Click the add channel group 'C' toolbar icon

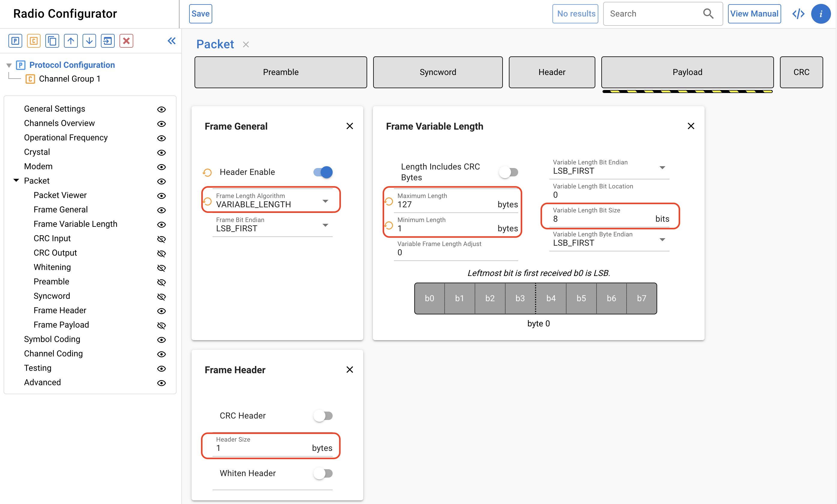[34, 41]
